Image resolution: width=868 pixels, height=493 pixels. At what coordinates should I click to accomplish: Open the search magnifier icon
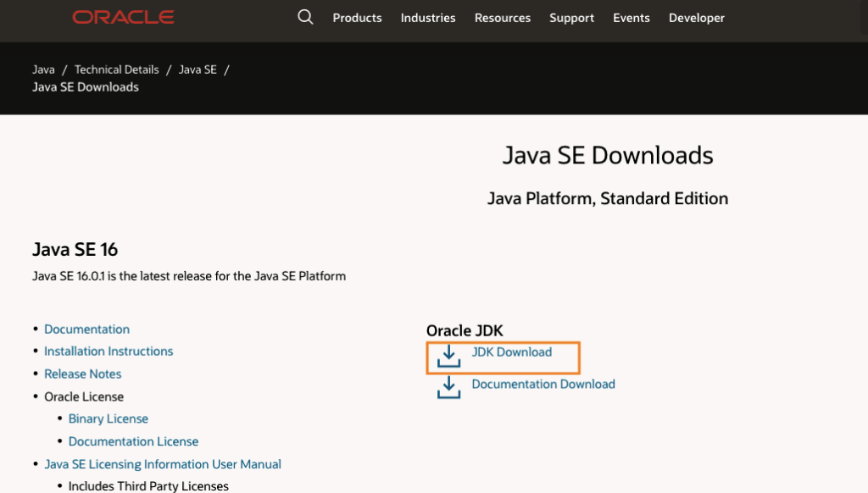point(305,17)
